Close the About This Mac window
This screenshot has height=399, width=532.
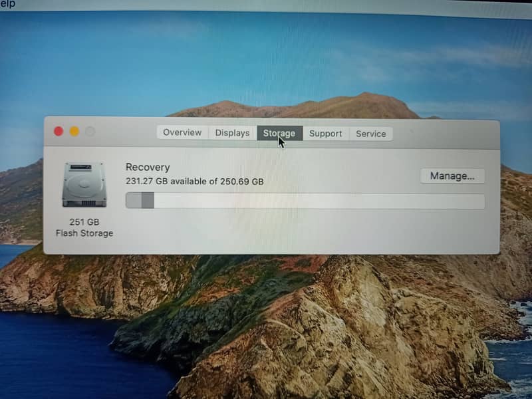point(59,131)
